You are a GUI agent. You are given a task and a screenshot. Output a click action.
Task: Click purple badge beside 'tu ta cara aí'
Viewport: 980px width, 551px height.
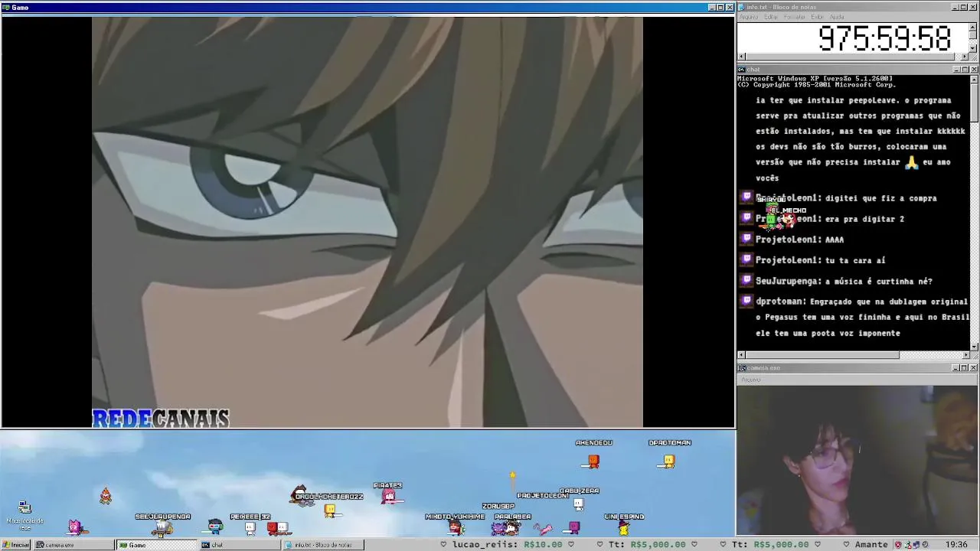(x=747, y=259)
